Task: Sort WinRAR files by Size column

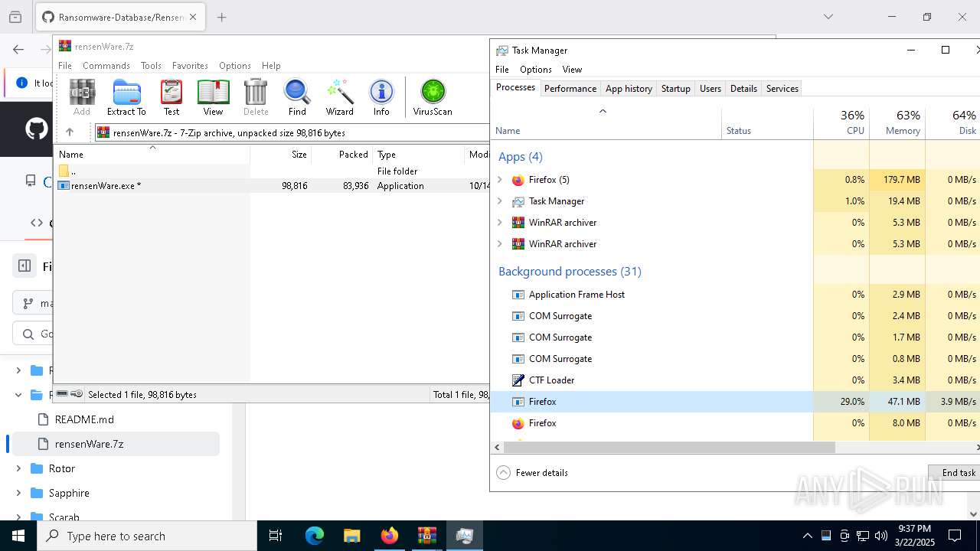Action: 280,155
